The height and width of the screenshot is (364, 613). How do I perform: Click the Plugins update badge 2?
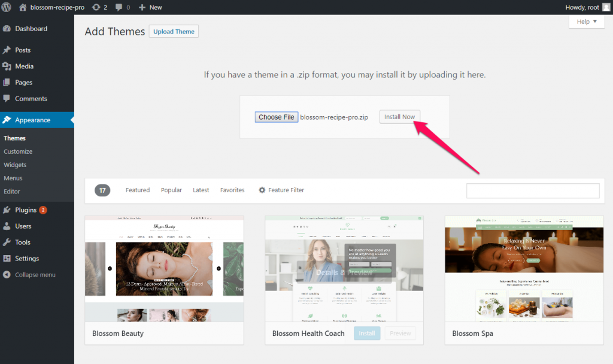click(43, 210)
